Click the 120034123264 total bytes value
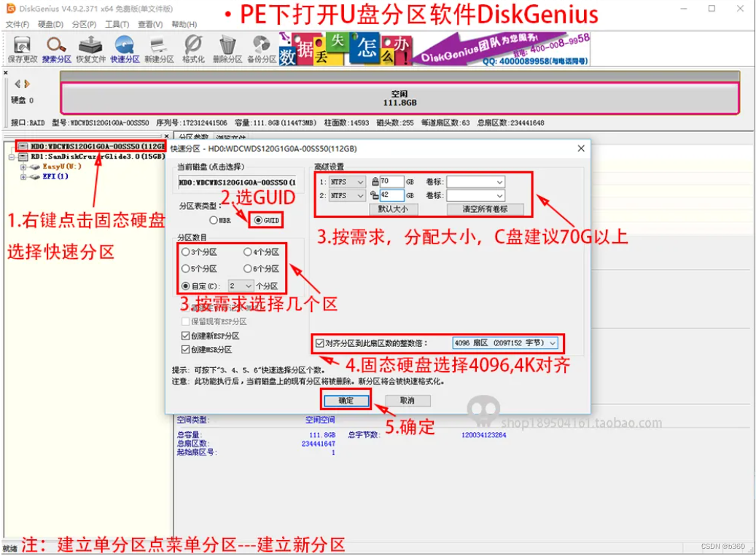The width and height of the screenshot is (756, 556). (x=483, y=435)
